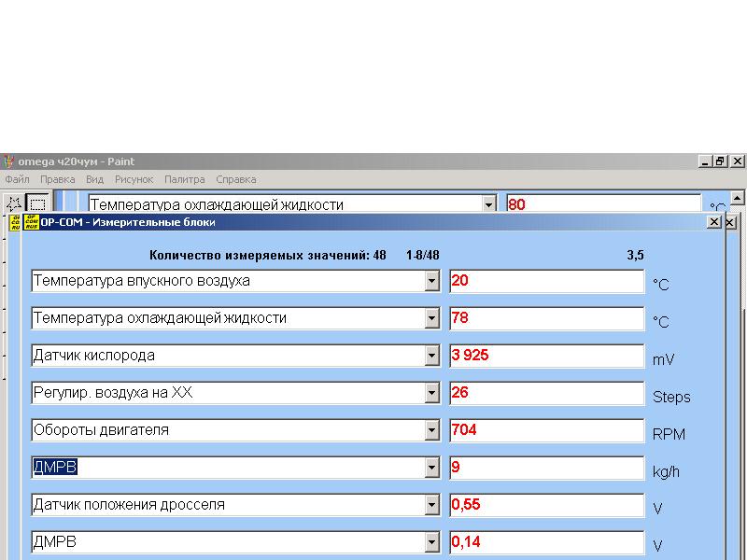Expand the Температура впускного воздуха dropdown
The width and height of the screenshot is (747, 560).
pyautogui.click(x=431, y=281)
